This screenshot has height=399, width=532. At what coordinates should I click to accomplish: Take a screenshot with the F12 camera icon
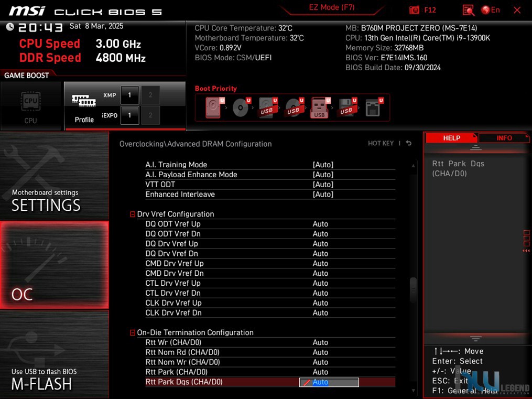[x=414, y=10]
